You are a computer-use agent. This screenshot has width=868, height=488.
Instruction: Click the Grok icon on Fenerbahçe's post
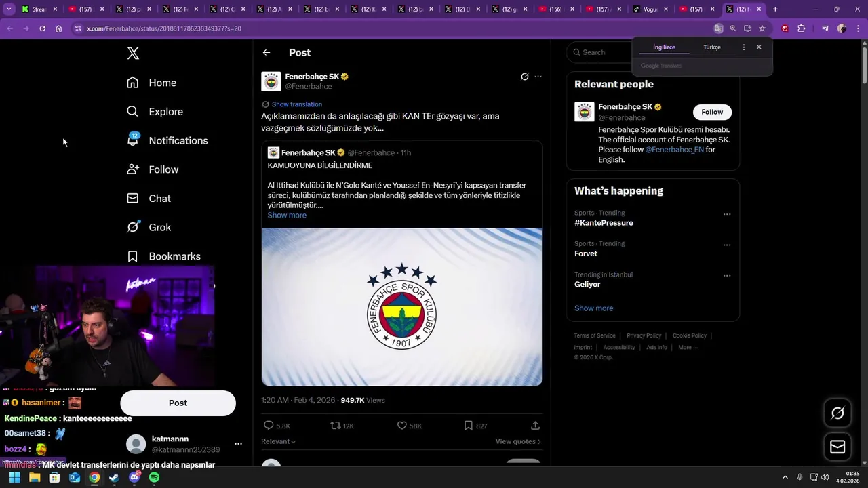[524, 77]
